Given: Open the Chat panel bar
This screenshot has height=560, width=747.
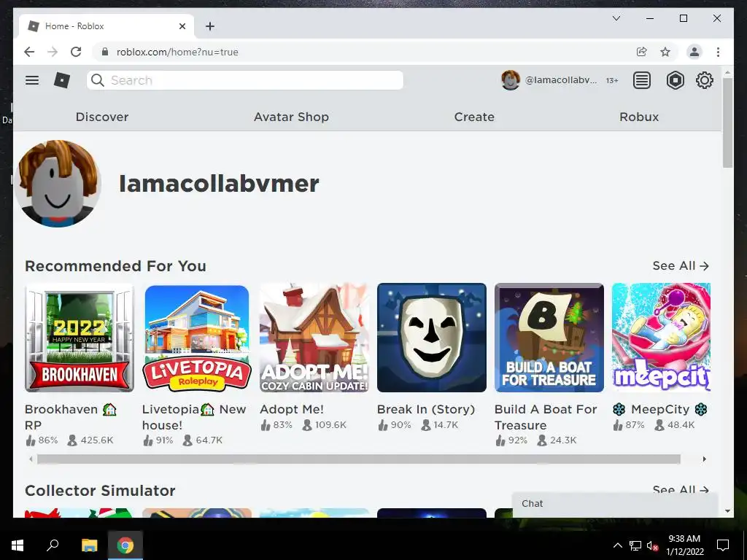Looking at the screenshot, I should 614,504.
